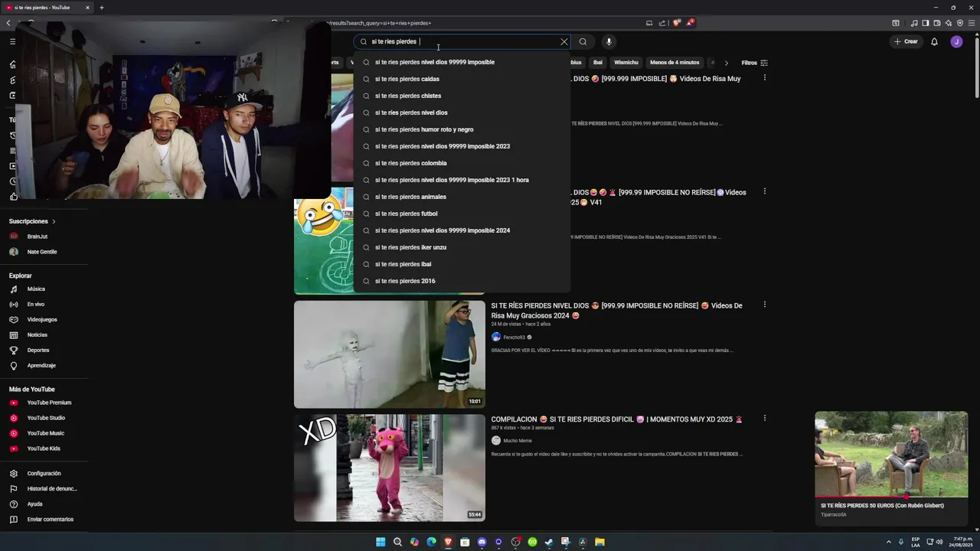Viewport: 980px width, 551px height.
Task: Open more options for the V41 video
Action: click(x=764, y=191)
